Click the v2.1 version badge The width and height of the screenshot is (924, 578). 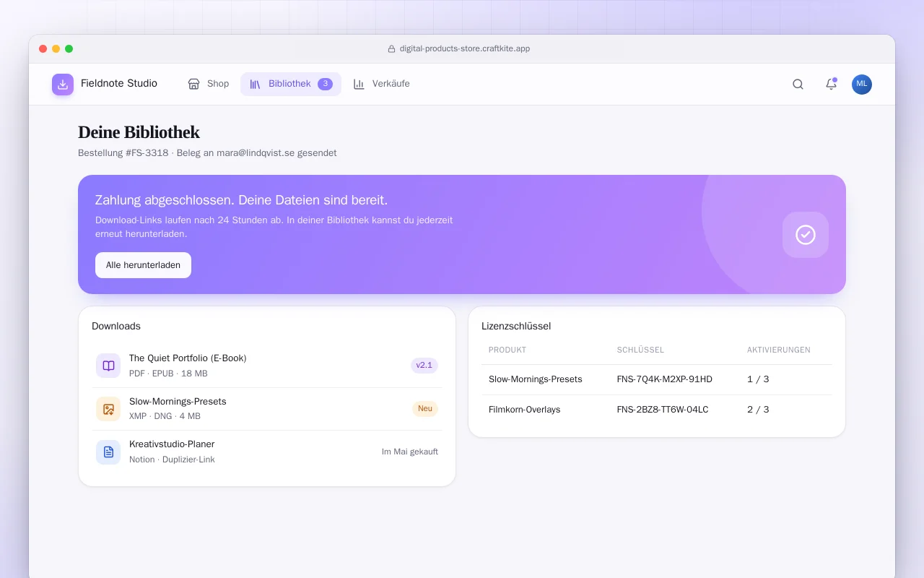[x=424, y=366]
